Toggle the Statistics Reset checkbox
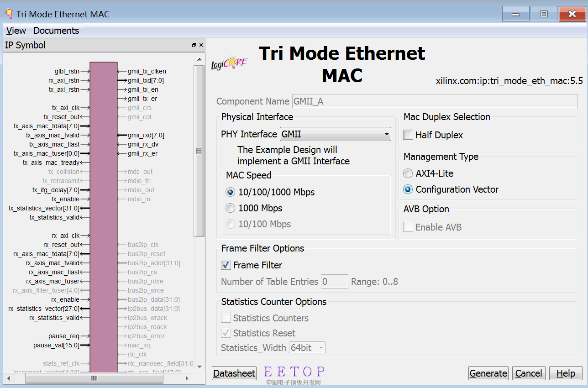588x388 pixels. (x=226, y=333)
